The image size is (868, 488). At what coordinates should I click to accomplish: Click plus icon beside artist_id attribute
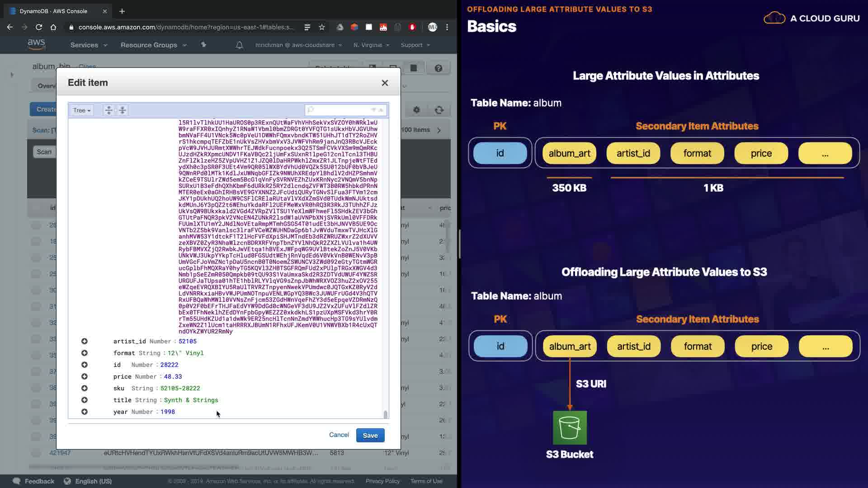click(85, 341)
